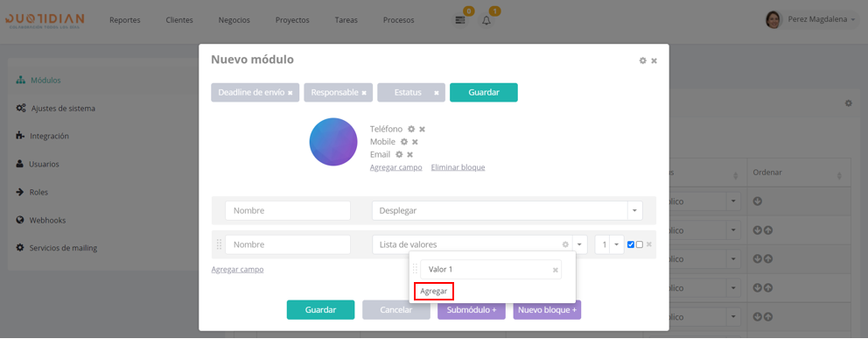Remove the Mobile field with its x icon
Viewport: 868px width, 339px height.
coord(415,142)
